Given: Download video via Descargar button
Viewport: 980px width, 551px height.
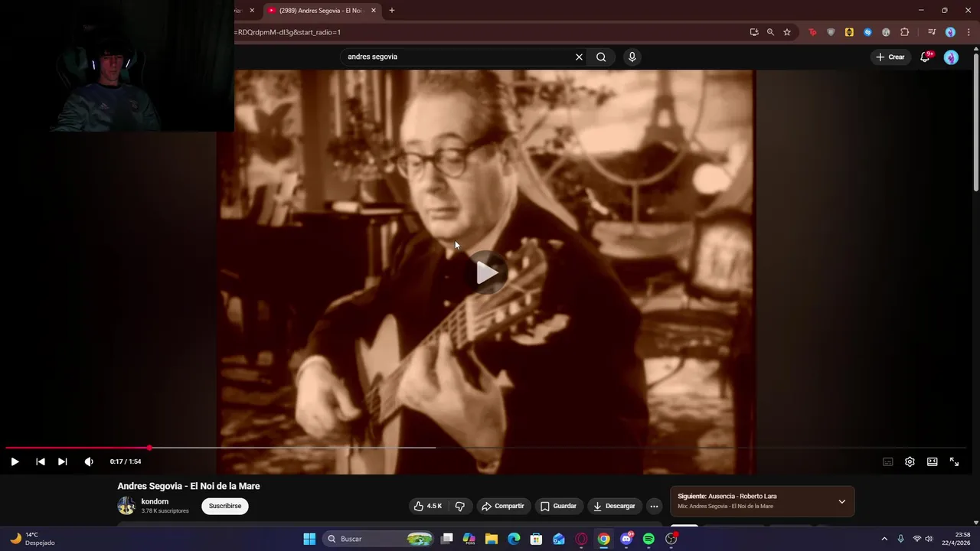Looking at the screenshot, I should pyautogui.click(x=614, y=506).
